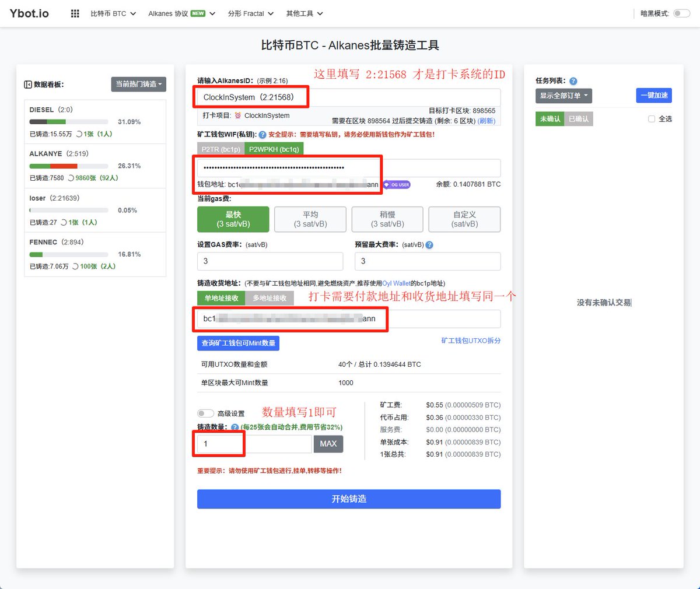This screenshot has height=589, width=700.
Task: Toggle the 暗黑模式 dark mode switch
Action: click(x=681, y=13)
